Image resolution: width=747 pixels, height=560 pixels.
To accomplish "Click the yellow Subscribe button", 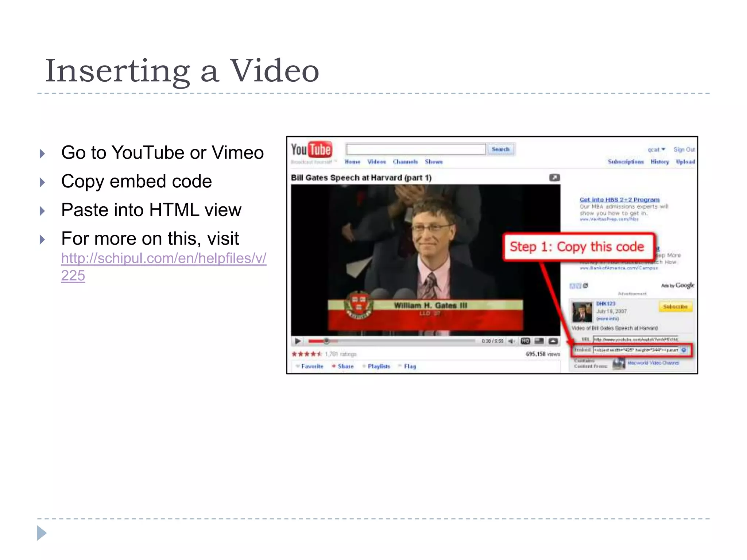I will click(x=675, y=307).
